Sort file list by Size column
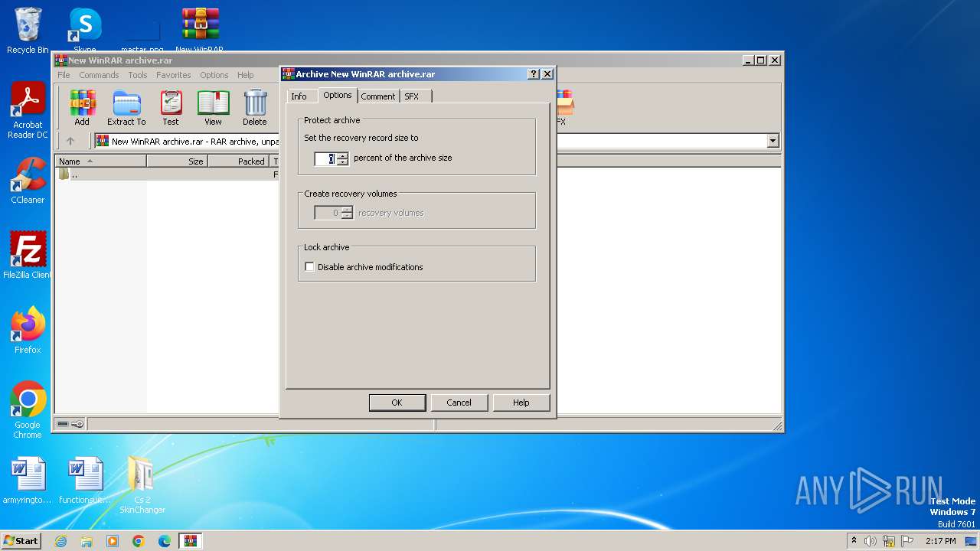Image resolution: width=980 pixels, height=551 pixels. (177, 161)
